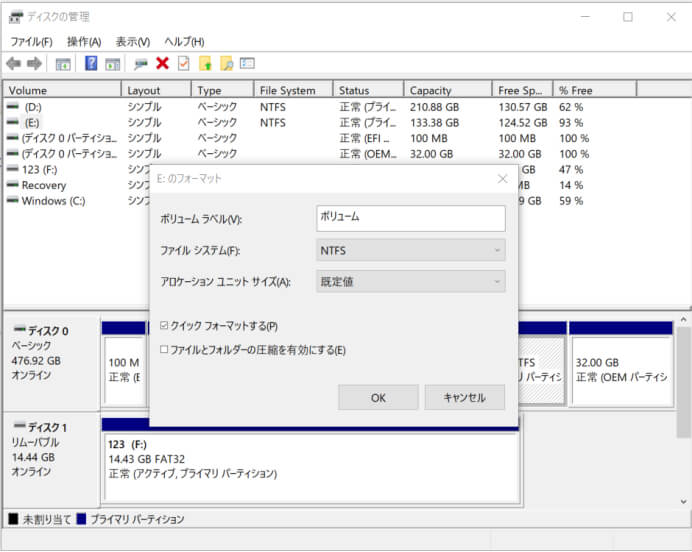The height and width of the screenshot is (552, 692).
Task: Open Properties via the checkmark page icon
Action: [x=184, y=64]
